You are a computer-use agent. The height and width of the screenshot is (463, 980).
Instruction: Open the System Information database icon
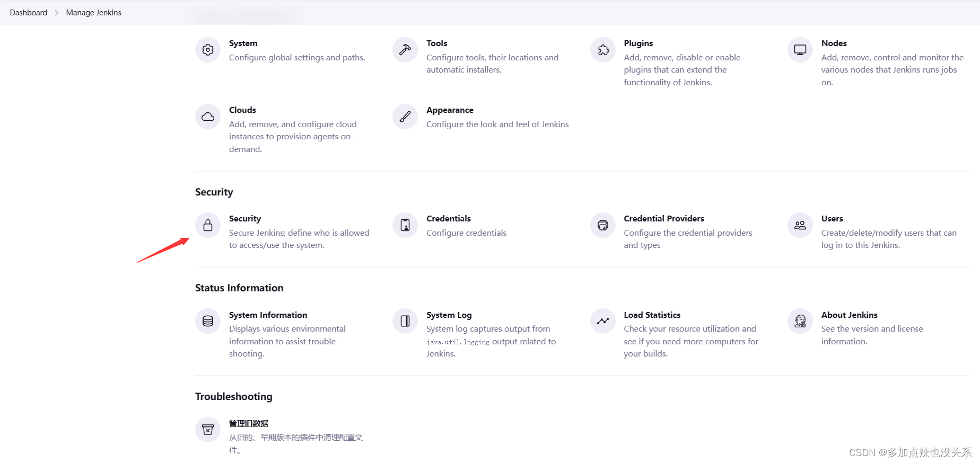[x=208, y=321]
